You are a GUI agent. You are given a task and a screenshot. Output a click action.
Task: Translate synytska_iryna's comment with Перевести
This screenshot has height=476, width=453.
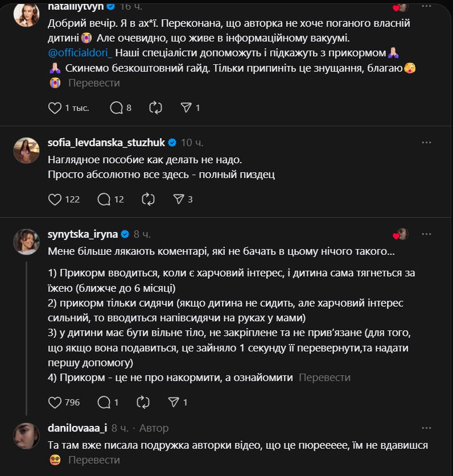coord(324,378)
